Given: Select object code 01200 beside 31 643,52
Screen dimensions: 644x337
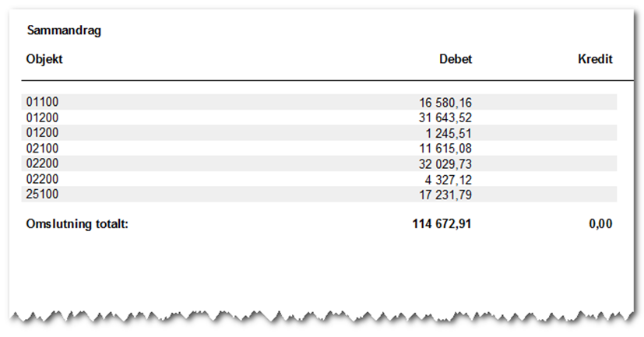Looking at the screenshot, I should (x=42, y=118).
